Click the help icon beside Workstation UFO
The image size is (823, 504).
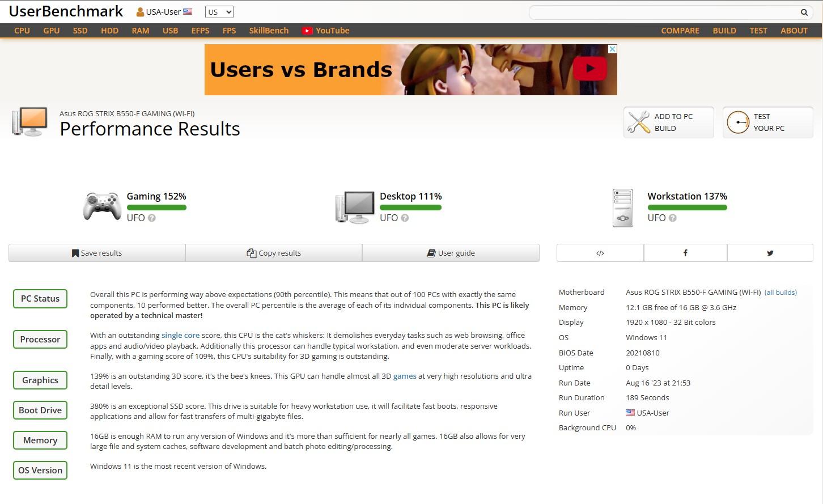click(x=672, y=218)
